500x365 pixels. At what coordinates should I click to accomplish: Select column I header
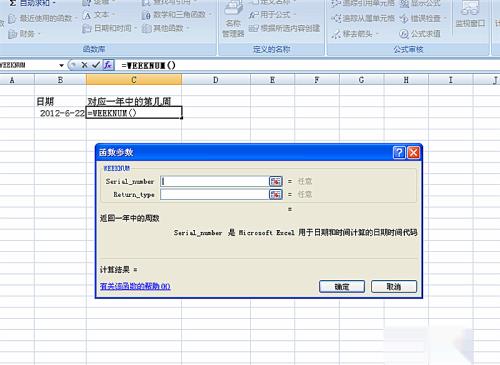451,80
